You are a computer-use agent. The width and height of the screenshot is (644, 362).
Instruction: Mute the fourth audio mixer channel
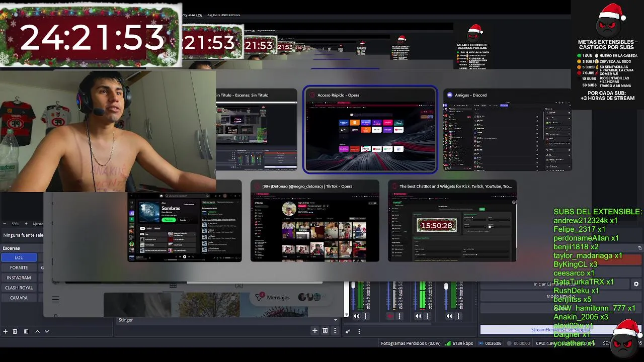click(x=449, y=316)
